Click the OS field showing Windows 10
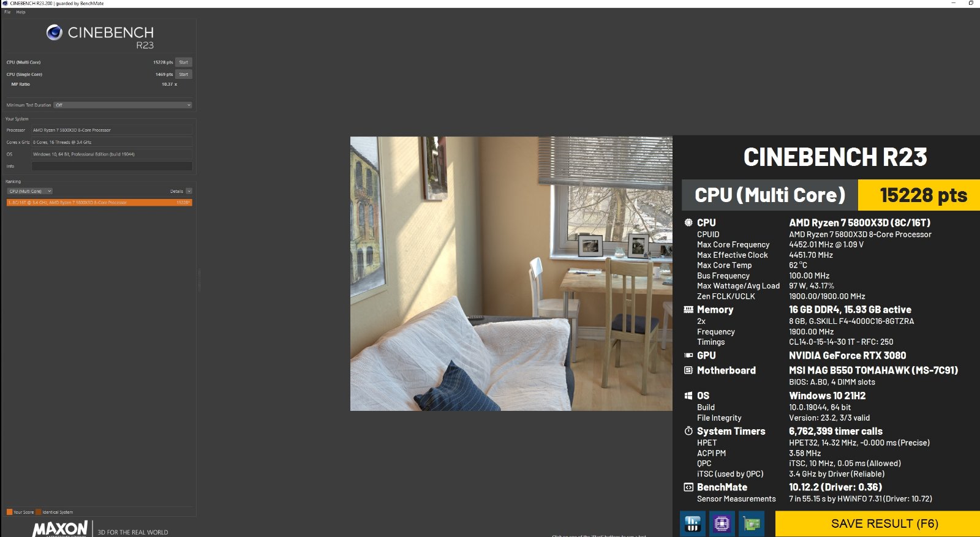The width and height of the screenshot is (980, 537). tap(112, 154)
